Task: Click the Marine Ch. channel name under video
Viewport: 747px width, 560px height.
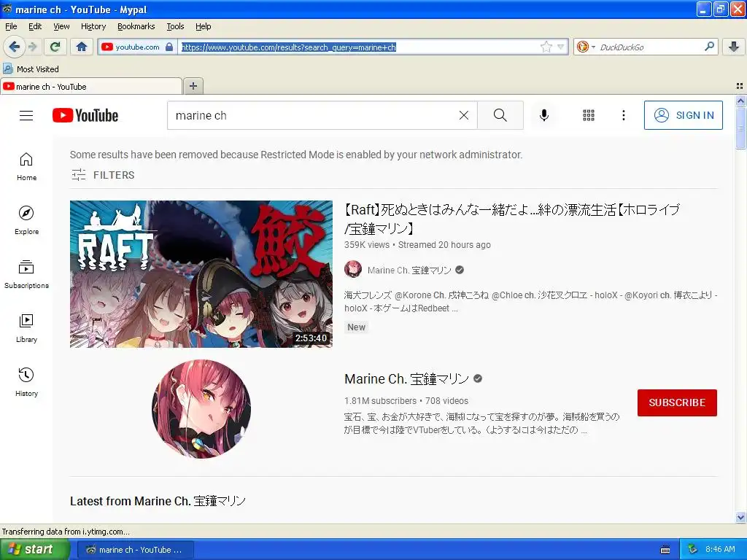Action: [409, 270]
